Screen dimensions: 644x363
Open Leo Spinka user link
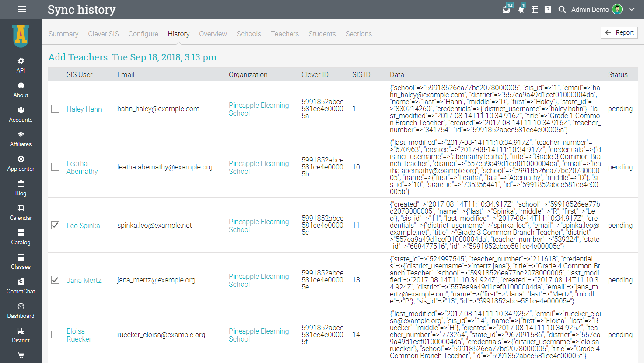[83, 226]
